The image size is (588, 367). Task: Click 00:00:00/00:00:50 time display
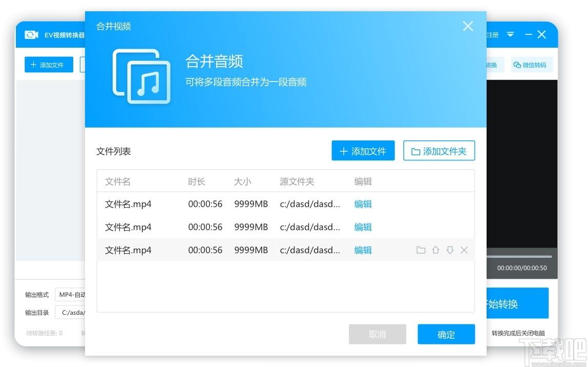click(522, 268)
